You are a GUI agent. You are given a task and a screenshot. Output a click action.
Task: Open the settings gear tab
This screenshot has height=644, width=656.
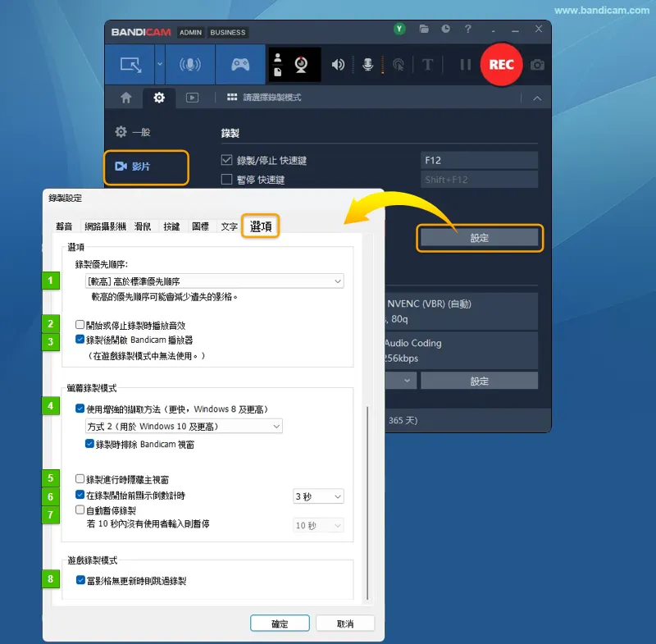[159, 98]
